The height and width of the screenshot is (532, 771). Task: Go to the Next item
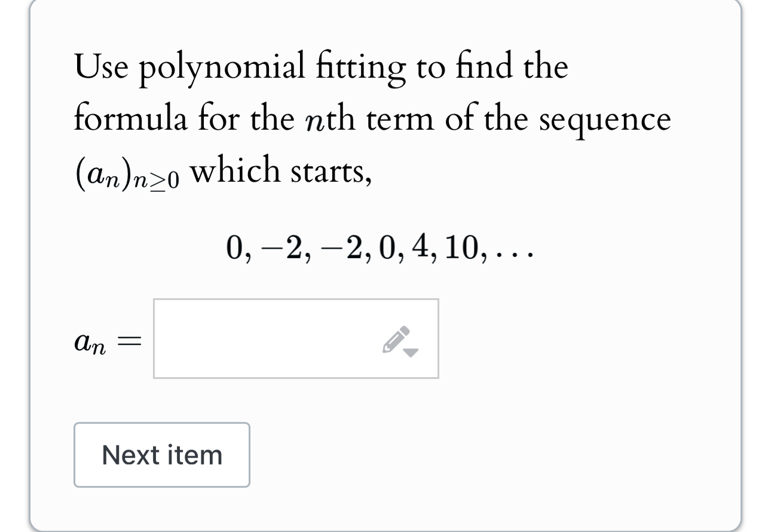point(162,455)
